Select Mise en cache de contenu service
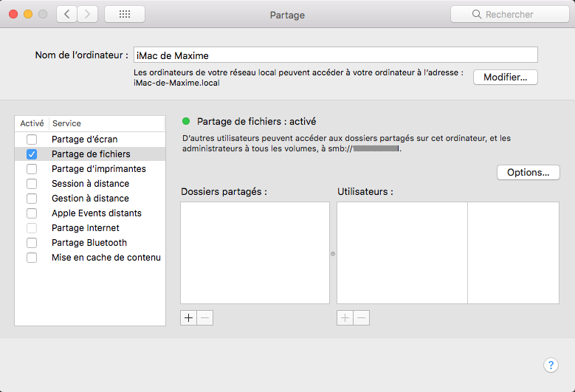The height and width of the screenshot is (392, 575). point(106,258)
